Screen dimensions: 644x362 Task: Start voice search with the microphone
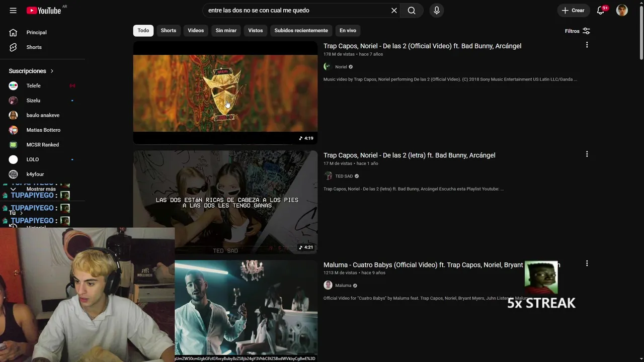(x=437, y=11)
